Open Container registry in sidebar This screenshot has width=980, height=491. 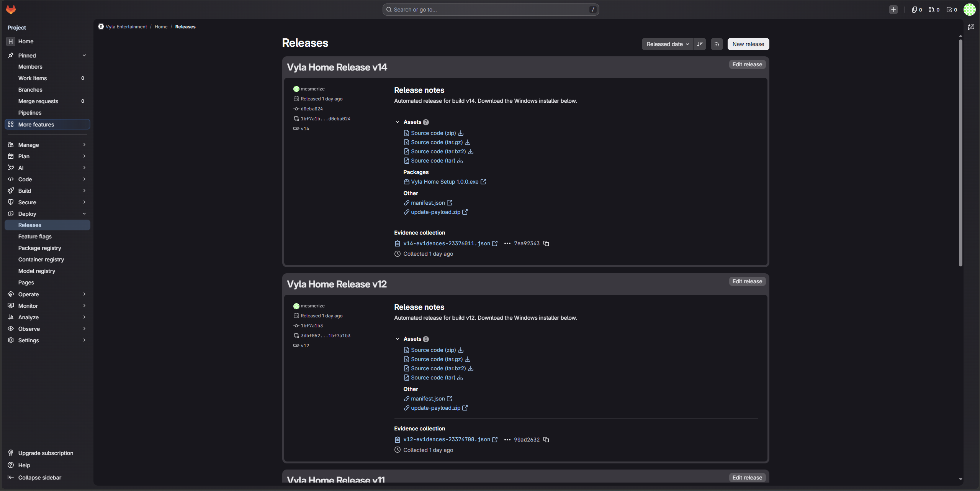[47, 259]
